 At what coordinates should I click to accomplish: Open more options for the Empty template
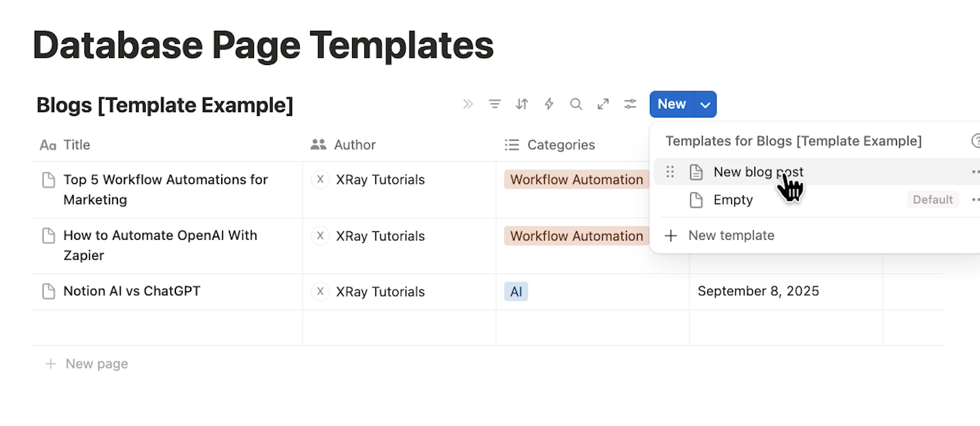click(x=975, y=200)
